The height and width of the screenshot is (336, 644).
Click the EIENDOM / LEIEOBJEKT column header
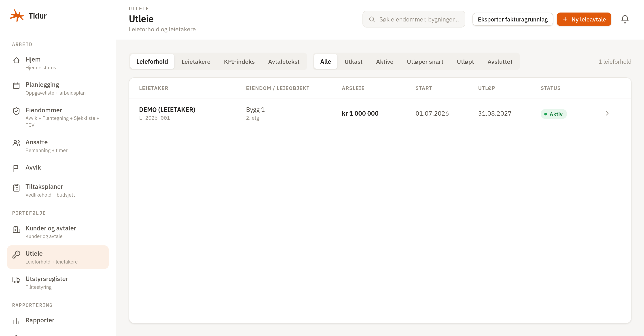[x=278, y=88]
